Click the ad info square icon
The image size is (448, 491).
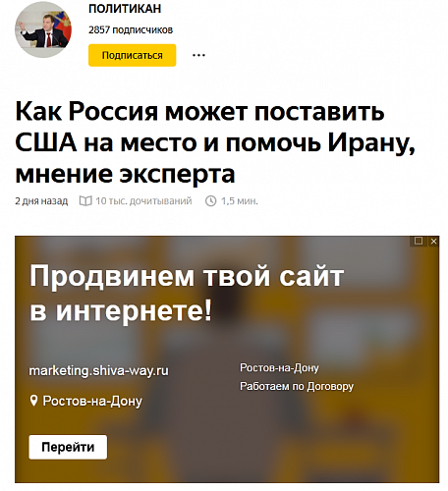point(419,241)
